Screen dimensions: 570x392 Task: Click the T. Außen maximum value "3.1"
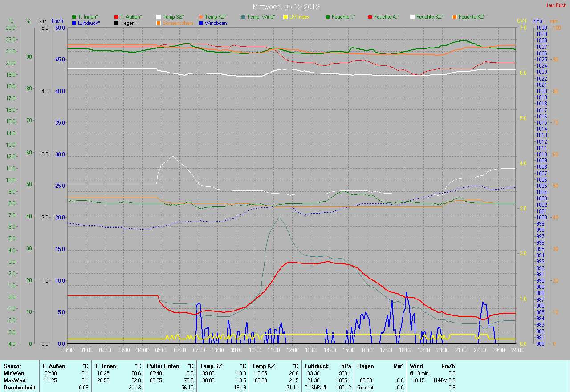point(85,380)
